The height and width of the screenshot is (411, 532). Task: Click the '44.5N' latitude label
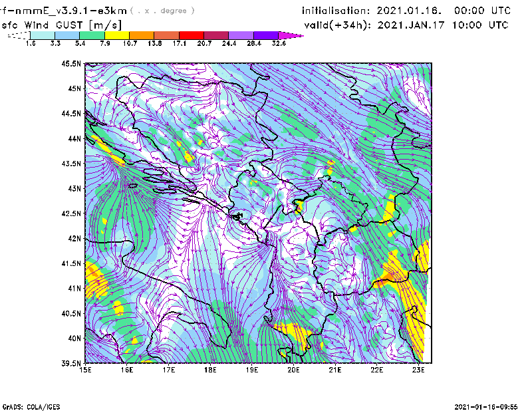point(72,113)
